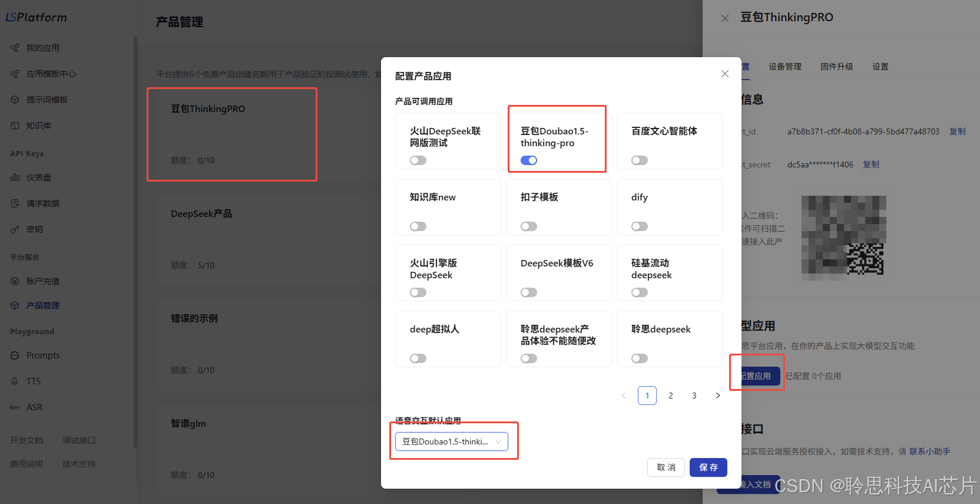This screenshot has height=504, width=980.
Task: Click the 账户充值 sidebar icon
Action: pyautogui.click(x=15, y=281)
